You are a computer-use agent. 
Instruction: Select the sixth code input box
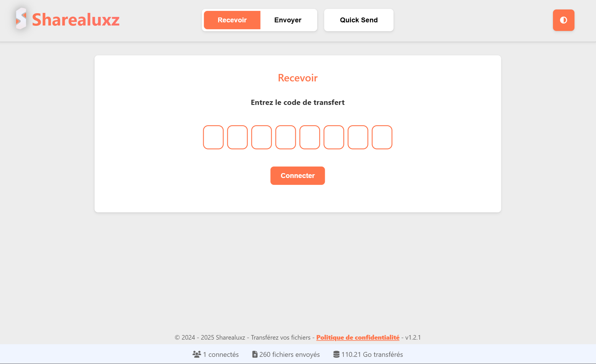(334, 137)
